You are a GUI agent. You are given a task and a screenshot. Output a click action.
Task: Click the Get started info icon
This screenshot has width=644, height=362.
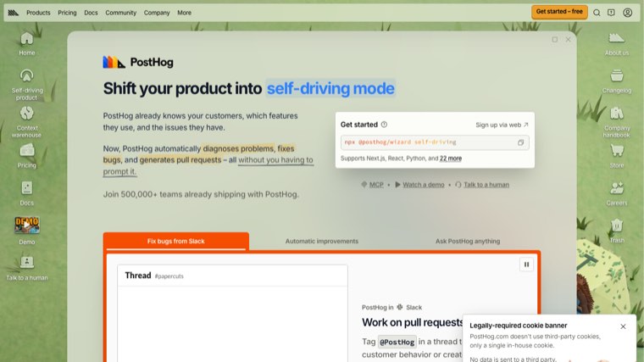click(384, 125)
